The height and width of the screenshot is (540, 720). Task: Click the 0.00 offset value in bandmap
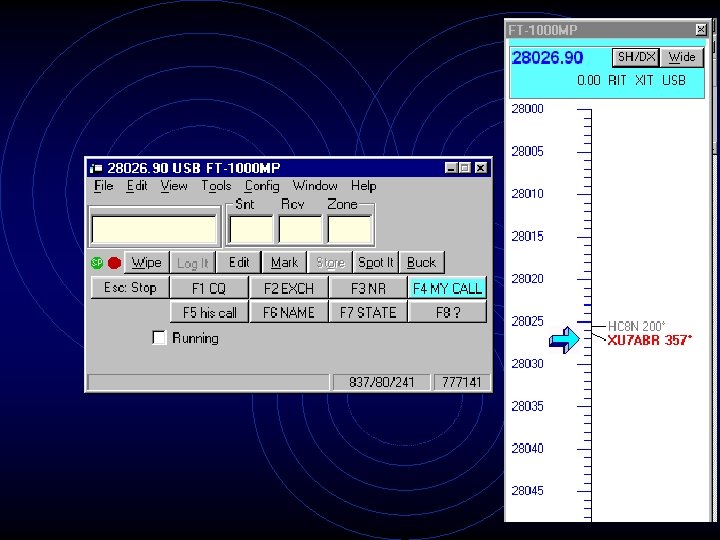tap(589, 80)
